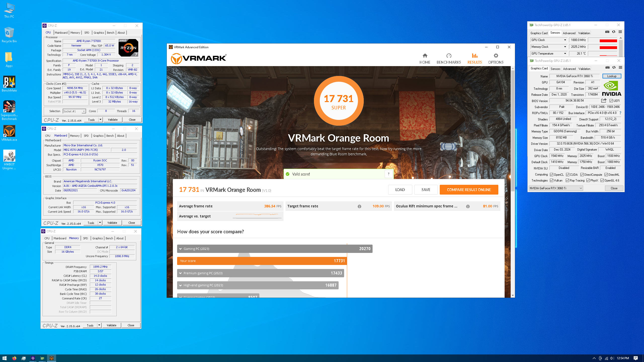
Task: Click refresh icon in GPU-Z Graphics Card window
Action: click(614, 68)
